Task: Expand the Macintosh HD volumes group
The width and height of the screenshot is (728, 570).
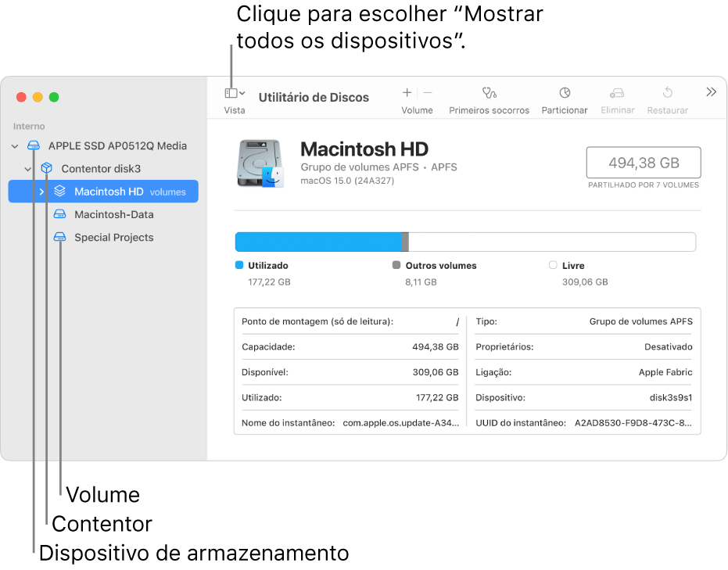Action: (x=41, y=192)
